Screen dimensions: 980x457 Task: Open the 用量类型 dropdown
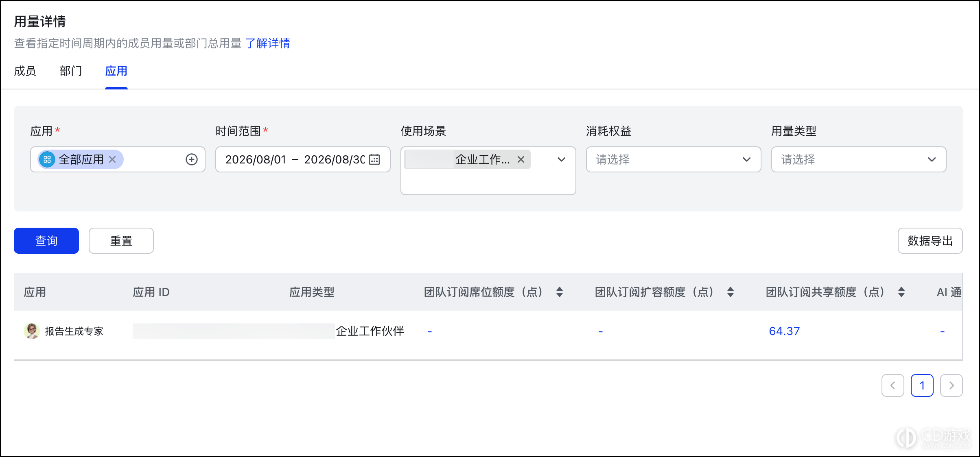pyautogui.click(x=859, y=159)
